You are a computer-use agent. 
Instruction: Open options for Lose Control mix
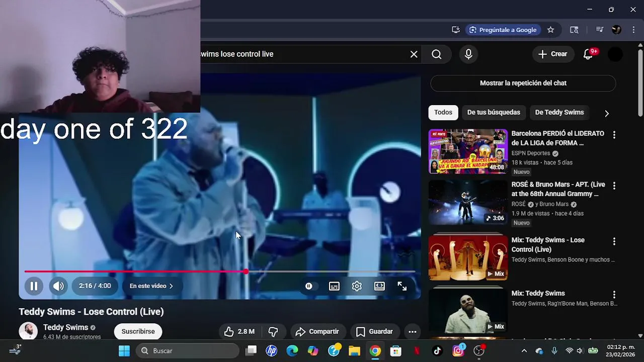[x=614, y=241]
